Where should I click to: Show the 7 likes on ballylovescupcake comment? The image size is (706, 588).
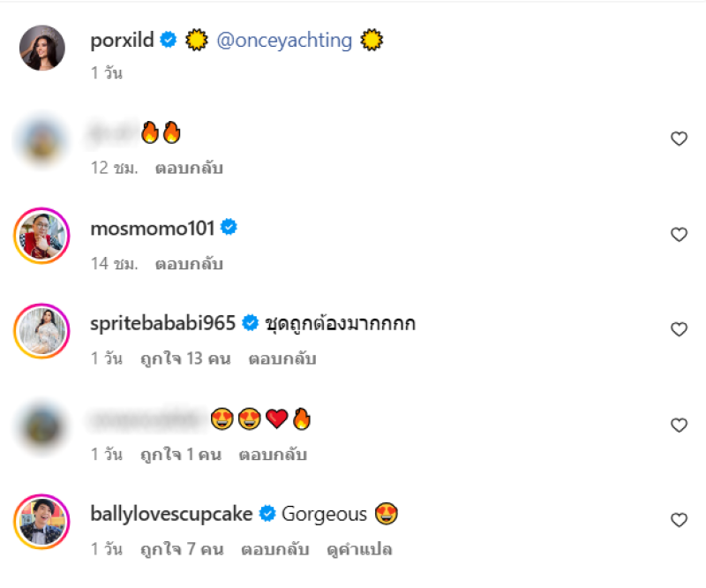tap(182, 549)
